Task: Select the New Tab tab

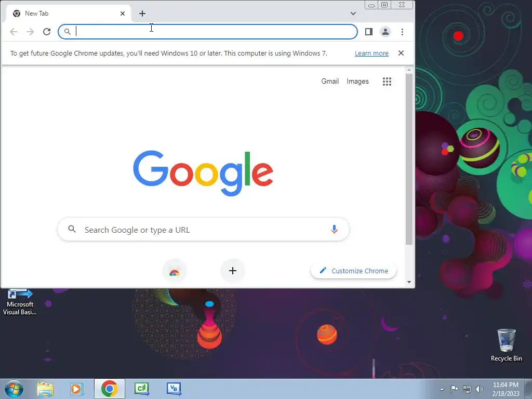Action: point(68,14)
